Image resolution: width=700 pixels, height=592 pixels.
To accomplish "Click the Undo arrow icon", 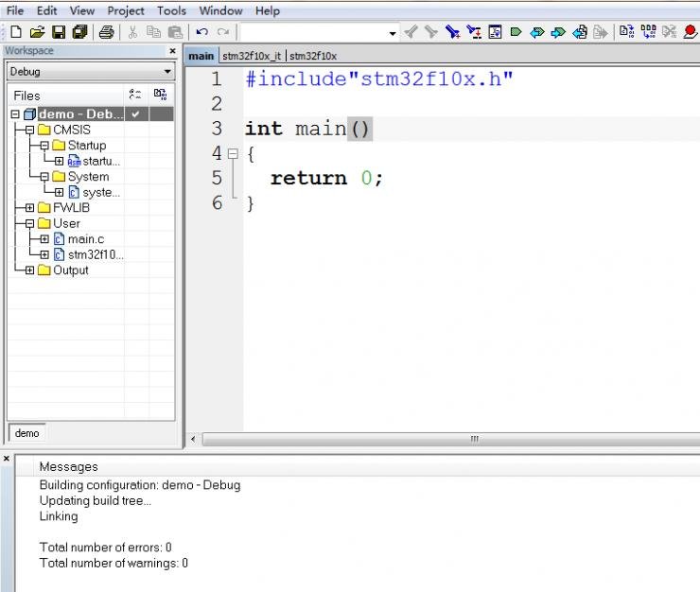I will pyautogui.click(x=201, y=32).
